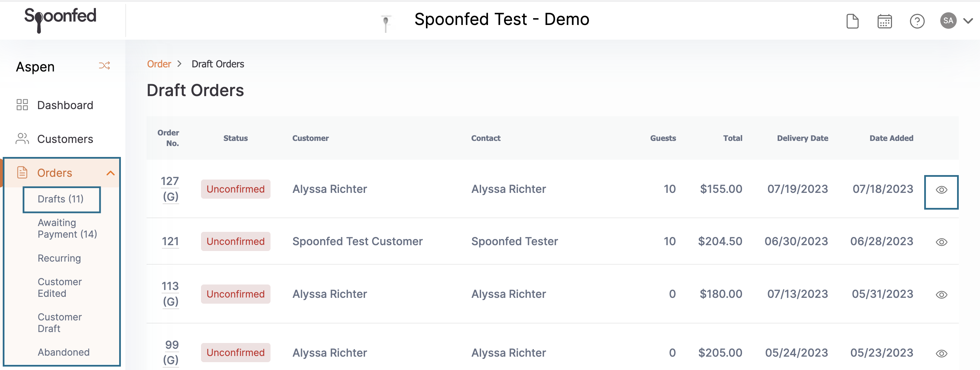The image size is (980, 370).
Task: Click delivery date 06/30/2023
Action: 796,241
